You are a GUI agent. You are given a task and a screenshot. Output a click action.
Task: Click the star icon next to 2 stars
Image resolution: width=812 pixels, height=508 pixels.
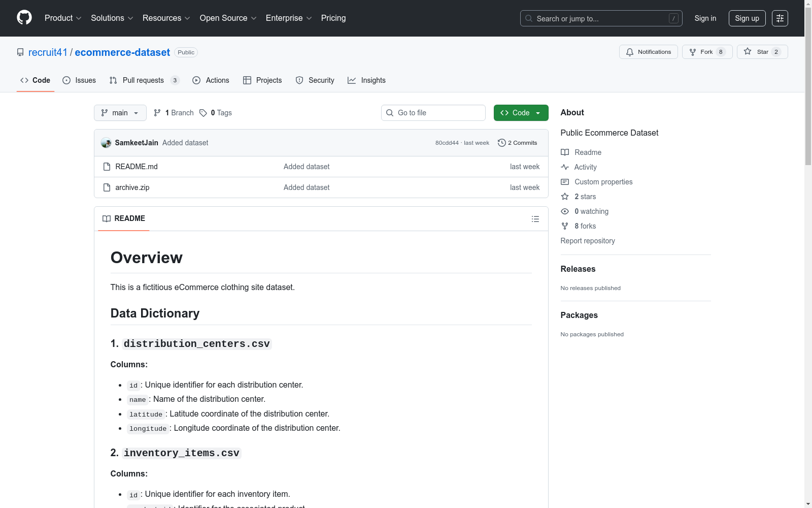tap(565, 197)
